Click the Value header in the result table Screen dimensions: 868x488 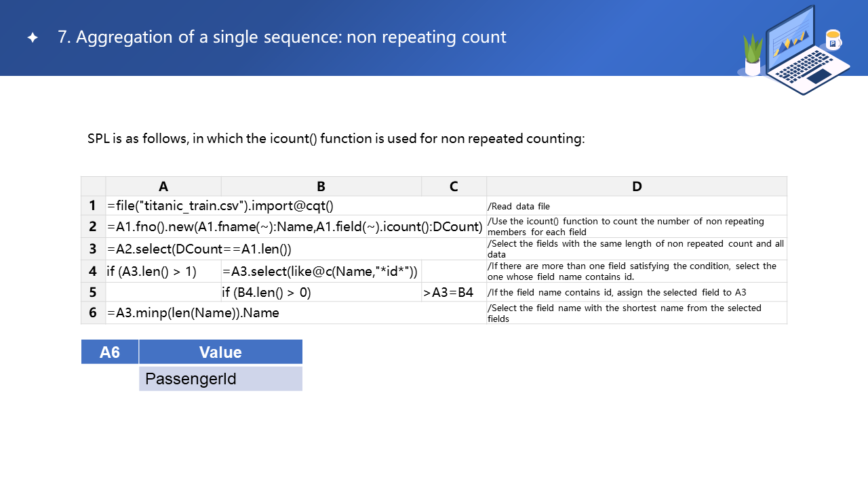[220, 352]
